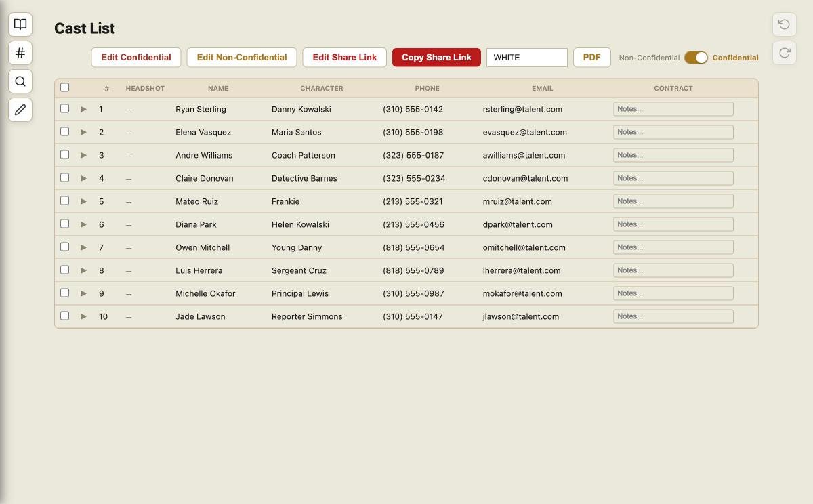Click the hash number icon in sidebar

20,53
